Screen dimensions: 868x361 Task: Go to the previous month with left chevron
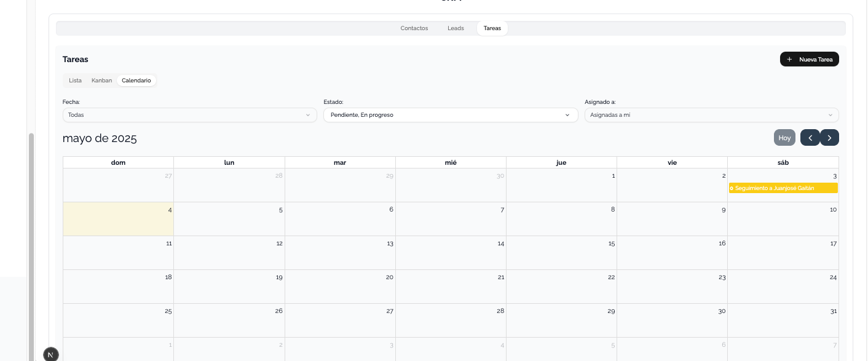pyautogui.click(x=810, y=138)
